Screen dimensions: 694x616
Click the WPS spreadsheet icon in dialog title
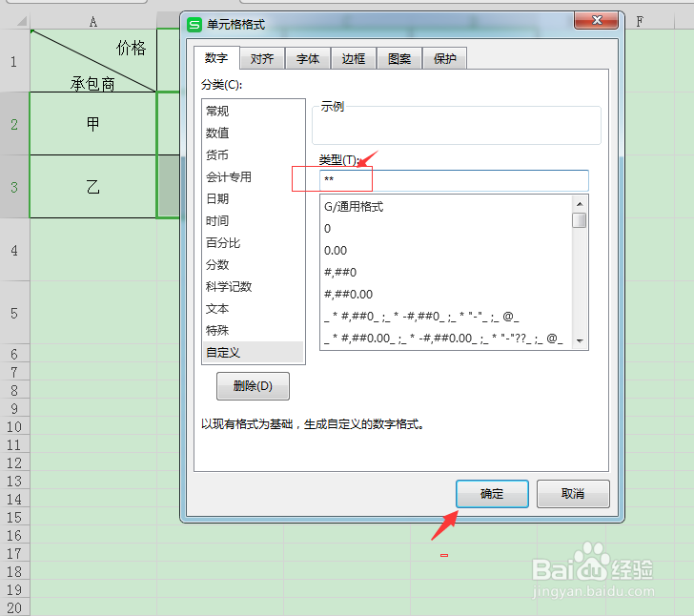pyautogui.click(x=194, y=25)
